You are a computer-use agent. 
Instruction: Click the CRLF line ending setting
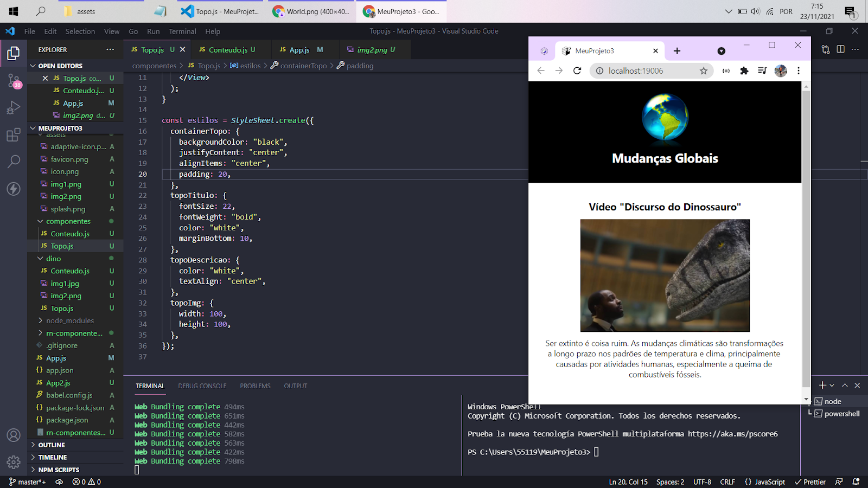(727, 481)
